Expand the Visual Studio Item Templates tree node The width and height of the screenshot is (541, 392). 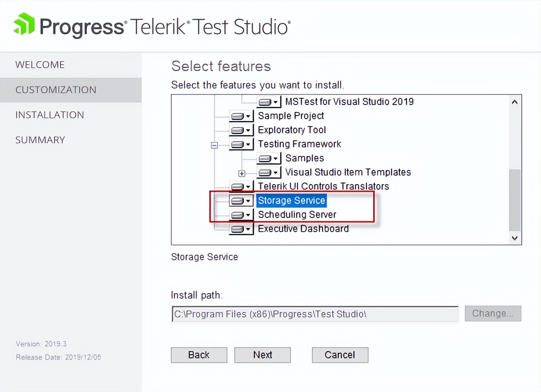[x=242, y=173]
